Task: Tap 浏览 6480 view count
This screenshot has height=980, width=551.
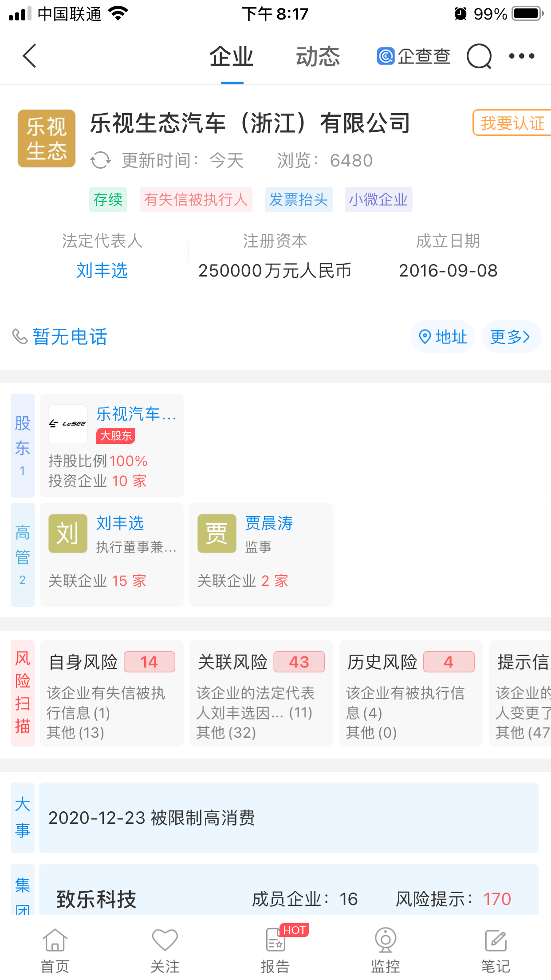Action: click(325, 160)
